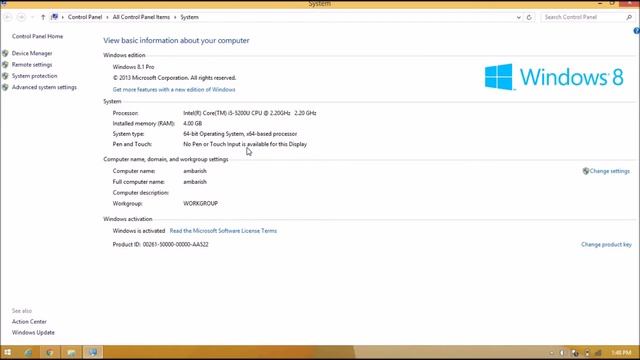Expand chevron after All Control Panel Items

[x=176, y=17]
